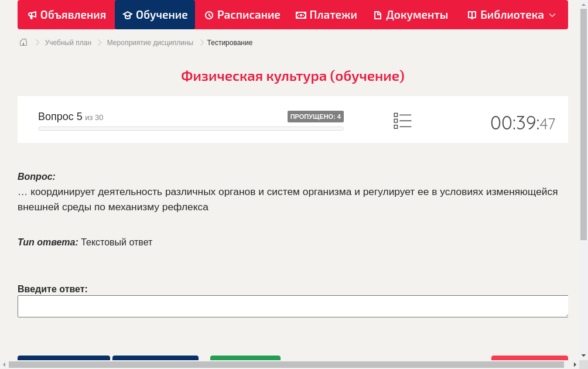Viewport: 588px width, 369px height.
Task: Expand the Библиотека dropdown chevron
Action: click(552, 16)
